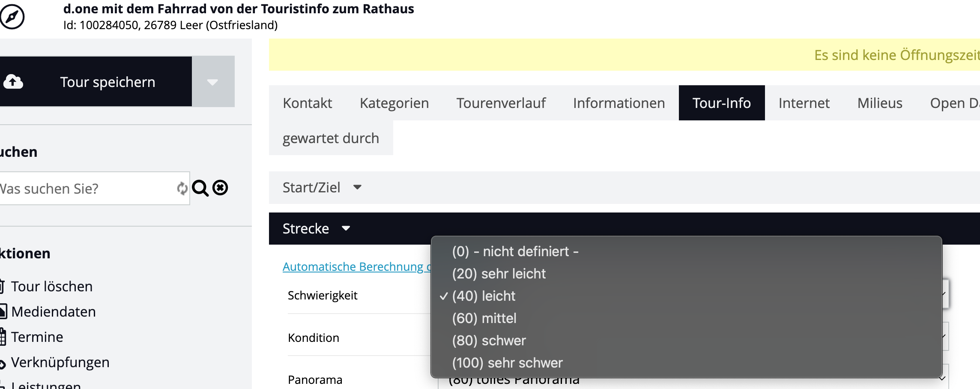Click the cloud upload icon

[13, 81]
